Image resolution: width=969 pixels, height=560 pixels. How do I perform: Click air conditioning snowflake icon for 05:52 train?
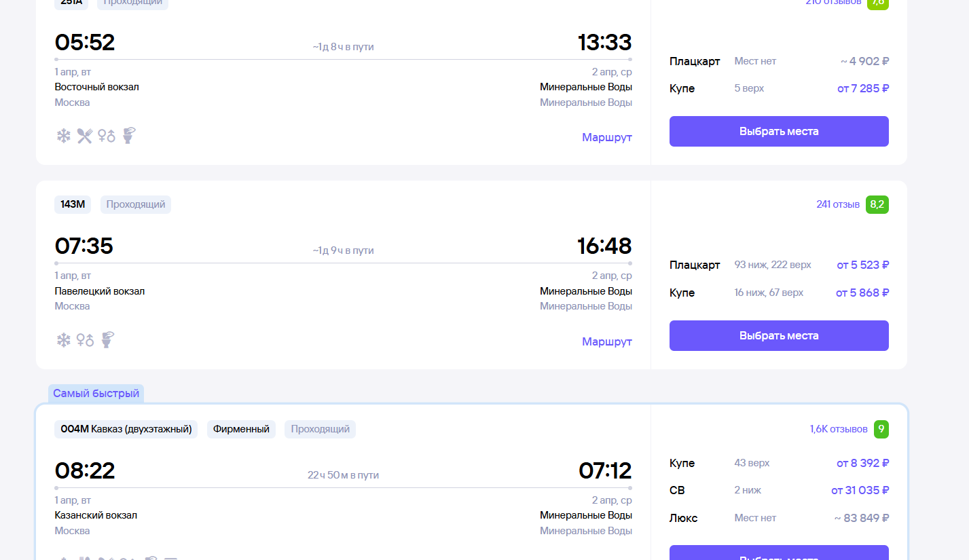click(63, 136)
